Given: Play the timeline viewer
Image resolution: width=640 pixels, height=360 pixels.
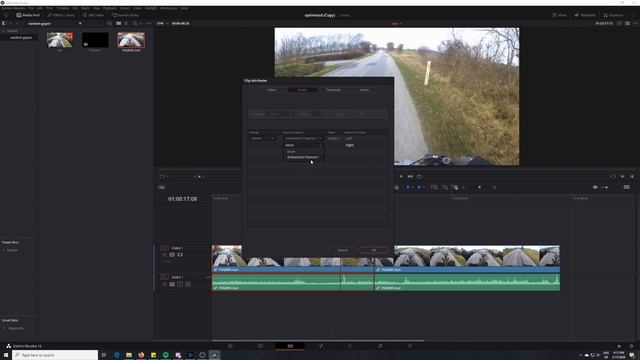Looking at the screenshot, I should [401, 176].
